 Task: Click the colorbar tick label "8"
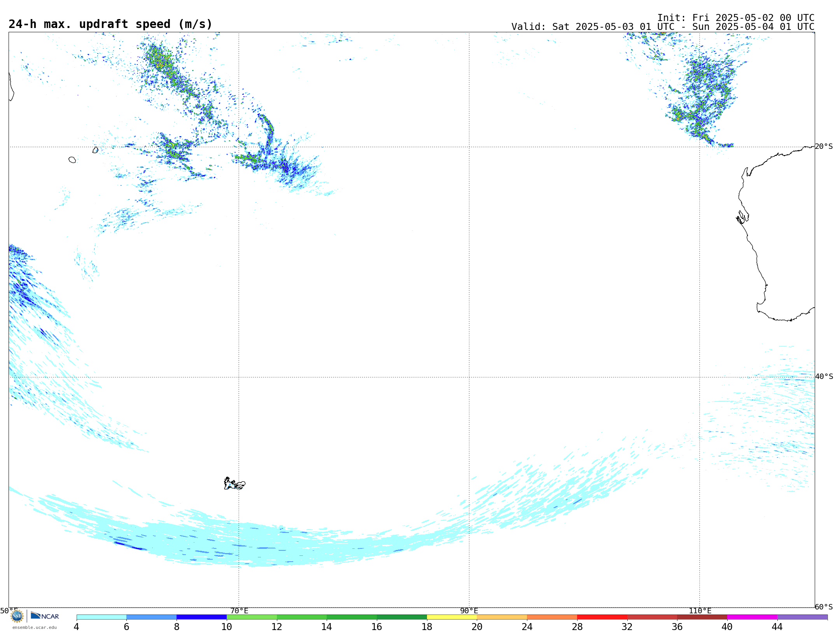click(x=177, y=627)
